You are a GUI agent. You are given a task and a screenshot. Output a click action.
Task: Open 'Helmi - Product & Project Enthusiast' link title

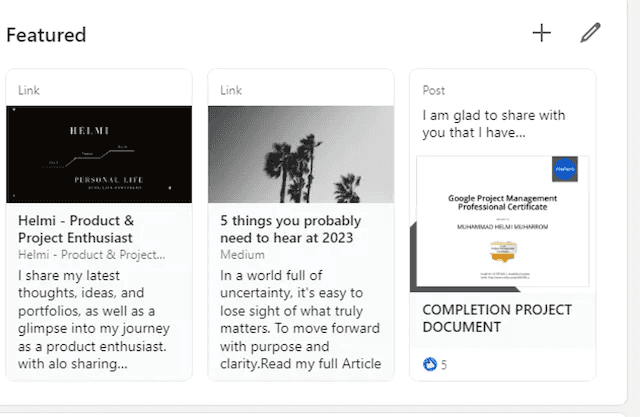coord(76,229)
